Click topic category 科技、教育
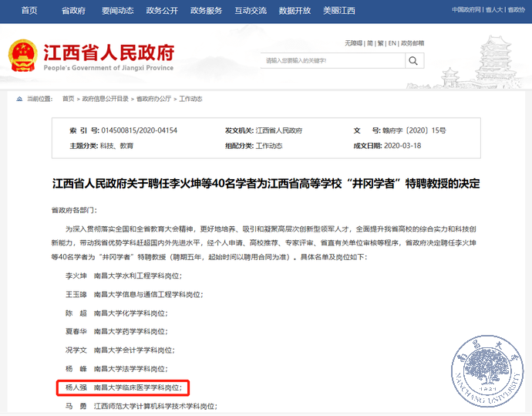This screenshot has height=416, width=532. [x=116, y=146]
